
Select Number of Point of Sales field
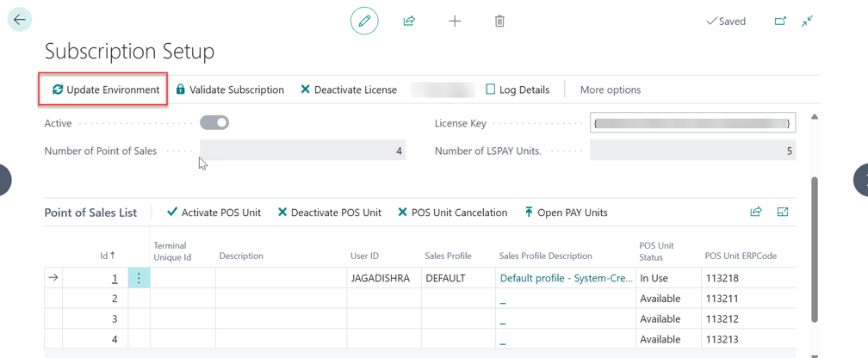[302, 151]
